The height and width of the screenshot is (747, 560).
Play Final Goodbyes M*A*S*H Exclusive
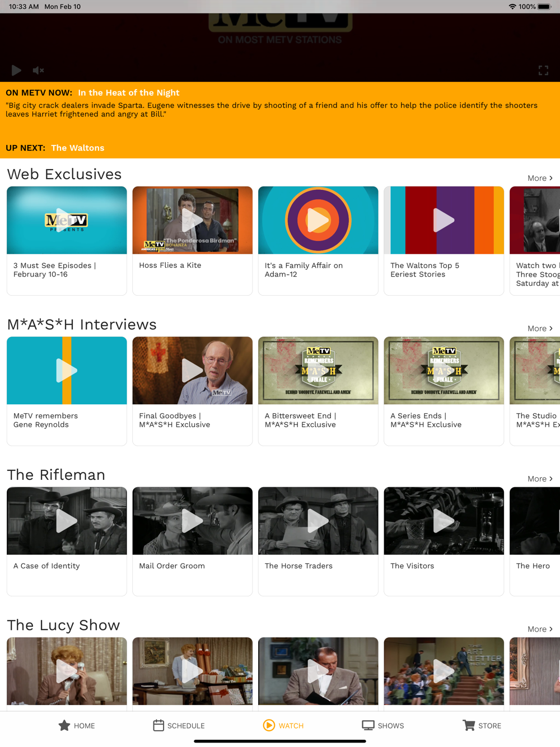(x=192, y=370)
